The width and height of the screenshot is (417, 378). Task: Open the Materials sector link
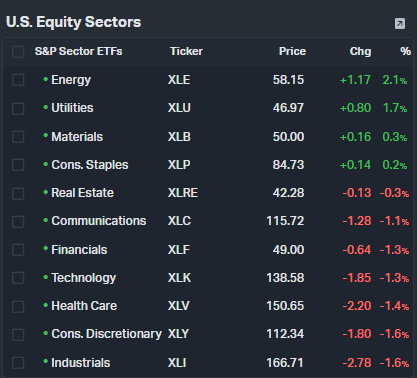[x=77, y=137]
